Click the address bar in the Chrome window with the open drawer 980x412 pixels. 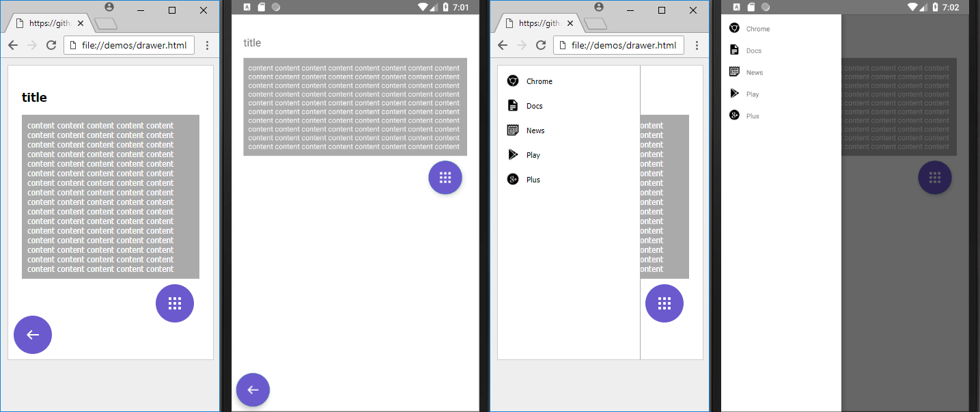[619, 45]
